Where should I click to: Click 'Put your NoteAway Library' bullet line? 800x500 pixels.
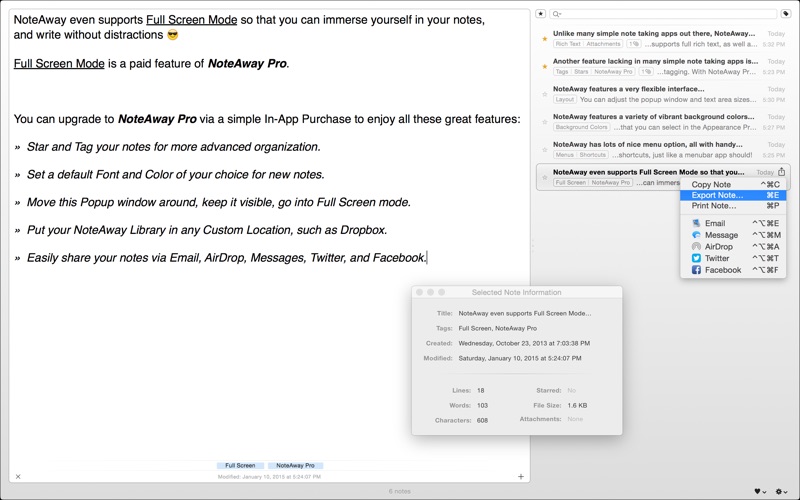(x=207, y=230)
